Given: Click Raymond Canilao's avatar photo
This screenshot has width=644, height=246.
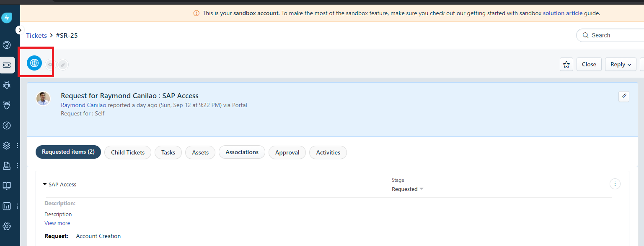Looking at the screenshot, I should click(43, 99).
